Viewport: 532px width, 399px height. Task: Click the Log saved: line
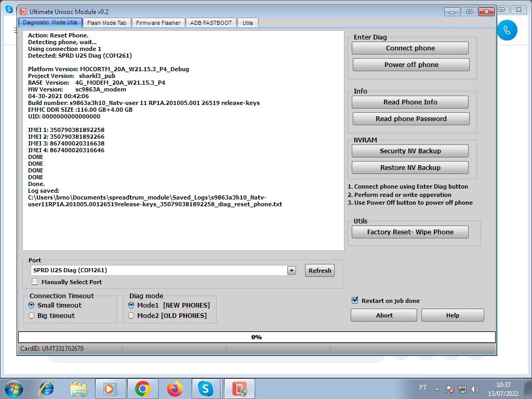(44, 191)
